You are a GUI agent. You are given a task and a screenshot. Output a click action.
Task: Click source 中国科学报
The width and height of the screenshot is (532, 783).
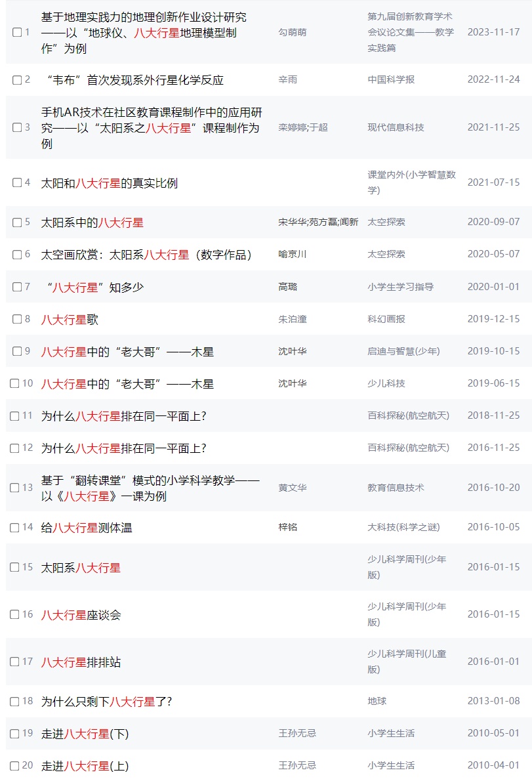[391, 79]
